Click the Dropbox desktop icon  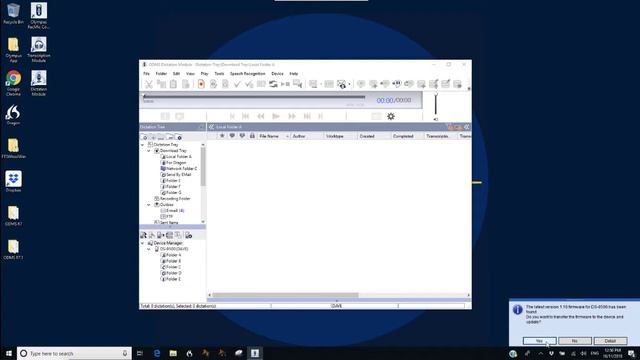pos(13,182)
